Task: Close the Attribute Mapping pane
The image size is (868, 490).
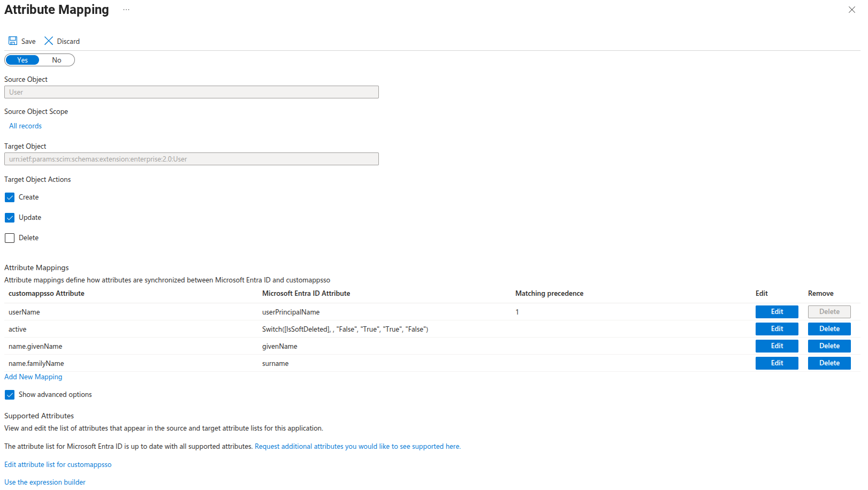Action: point(851,10)
